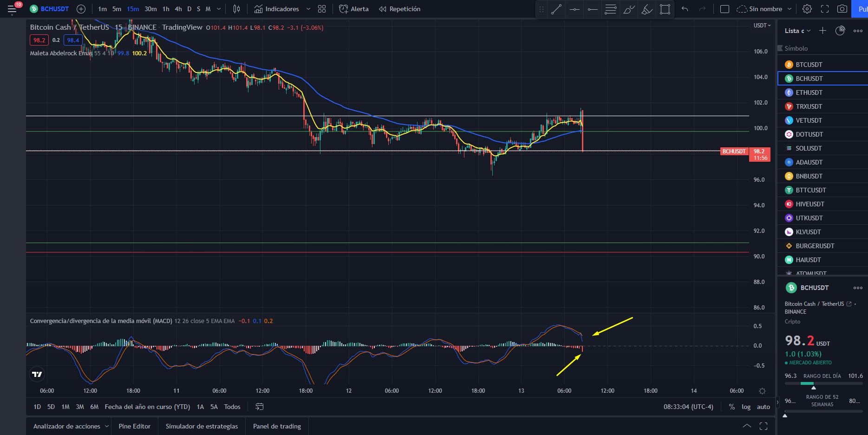Open the Pine Editor tab
Screen dimensions: 868x435
click(135, 426)
